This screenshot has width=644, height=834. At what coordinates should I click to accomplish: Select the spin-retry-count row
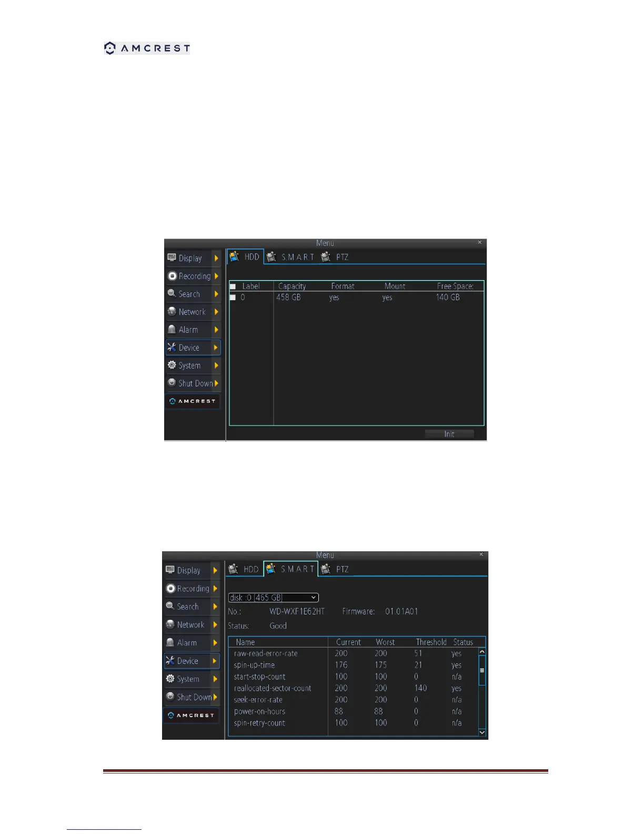point(353,723)
